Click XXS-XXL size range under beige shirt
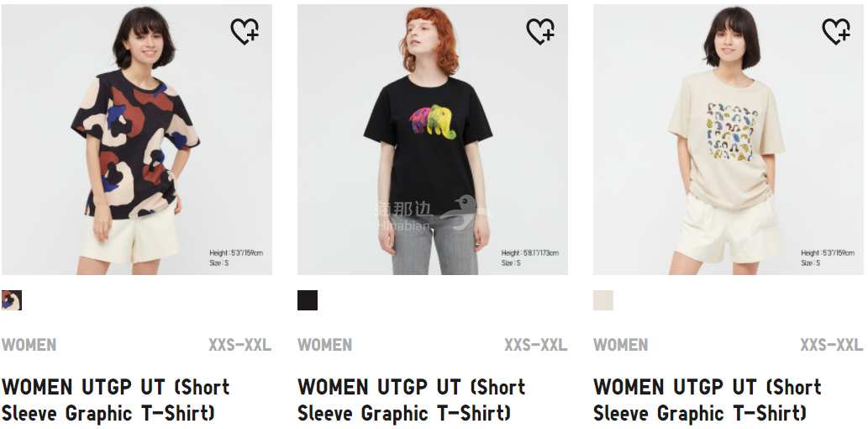 (832, 346)
